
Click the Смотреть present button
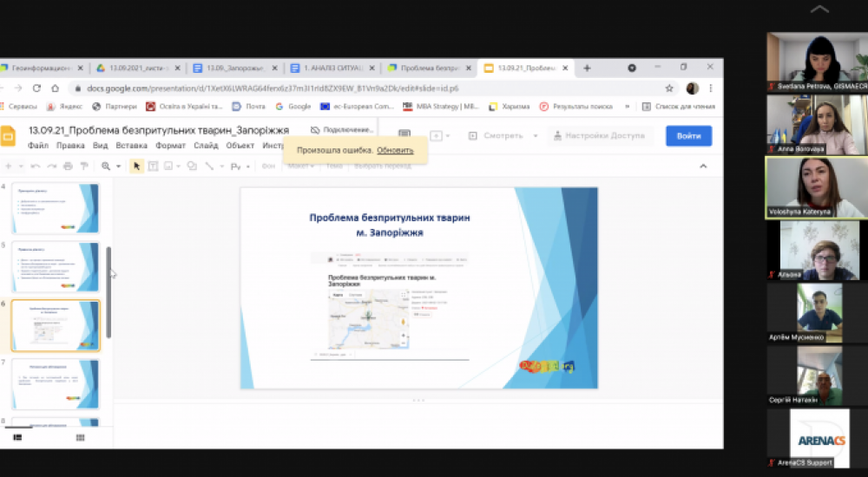tap(496, 135)
